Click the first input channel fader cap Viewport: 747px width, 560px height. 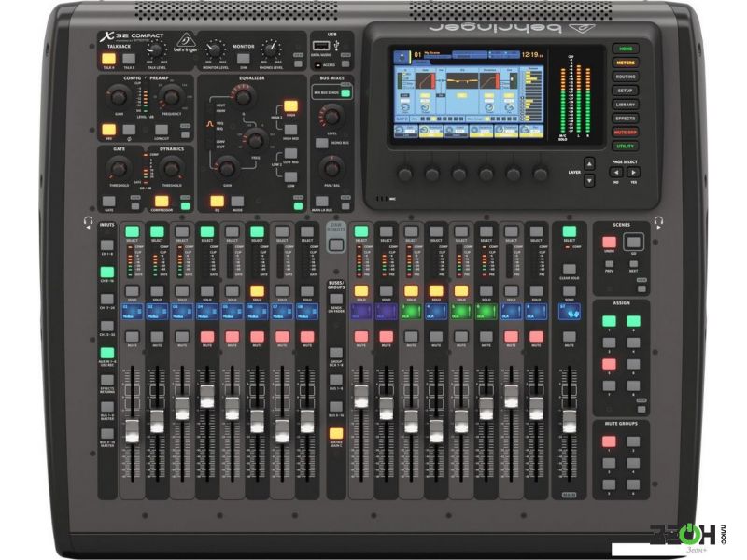point(132,431)
